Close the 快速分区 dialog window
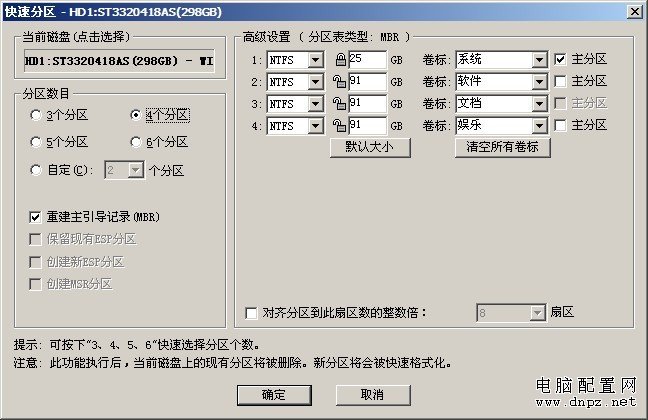Screen dimensions: 648x420 tap(634, 12)
